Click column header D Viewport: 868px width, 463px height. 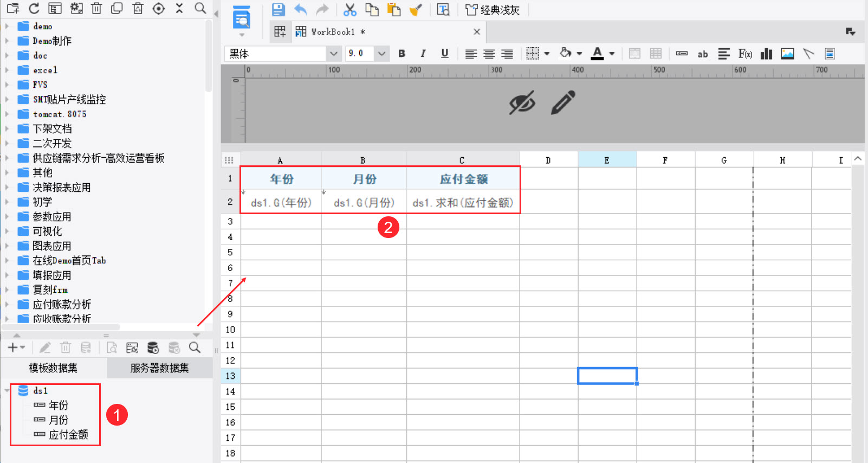coord(548,160)
